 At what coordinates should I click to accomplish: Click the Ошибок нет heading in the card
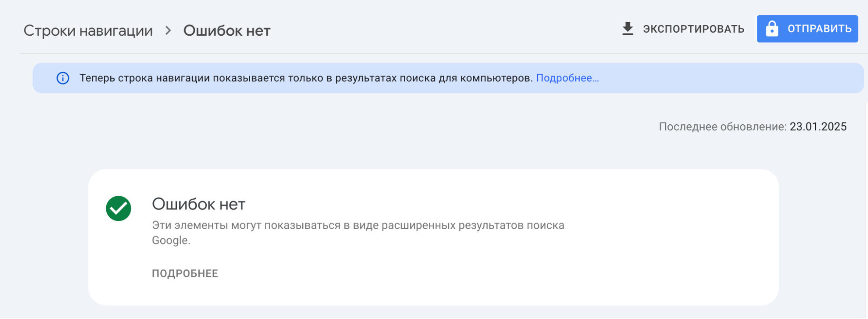click(x=198, y=204)
